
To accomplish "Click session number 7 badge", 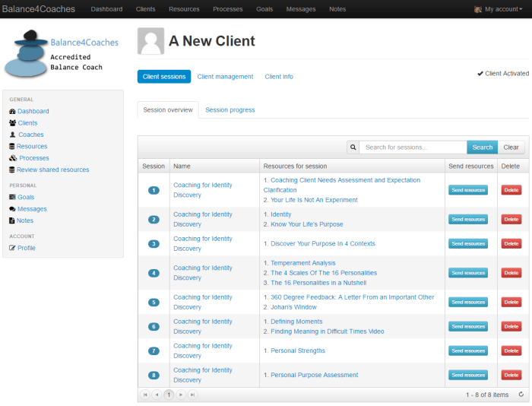I will coord(154,351).
